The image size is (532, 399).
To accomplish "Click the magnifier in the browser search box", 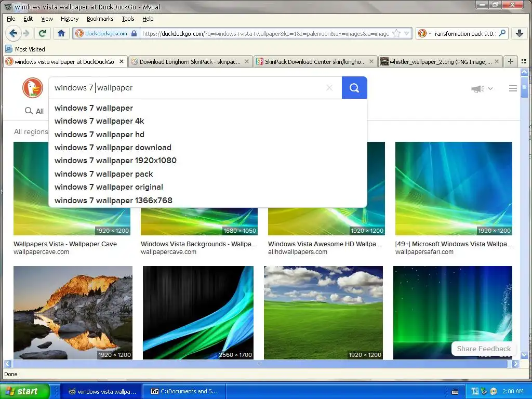I will [x=502, y=33].
